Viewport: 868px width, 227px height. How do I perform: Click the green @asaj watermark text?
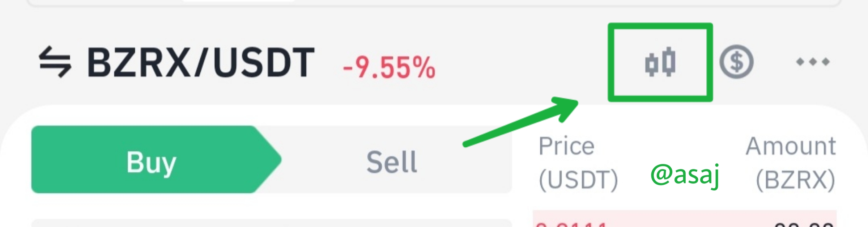685,175
